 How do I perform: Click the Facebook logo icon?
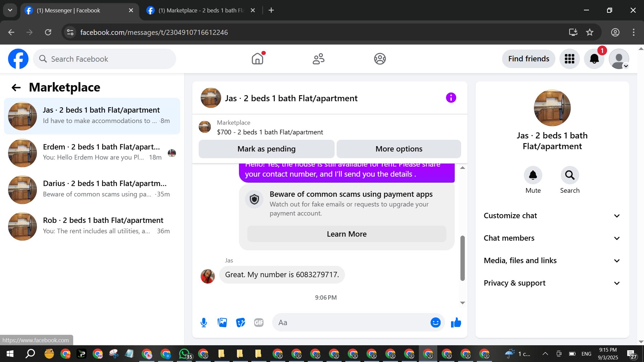18,59
